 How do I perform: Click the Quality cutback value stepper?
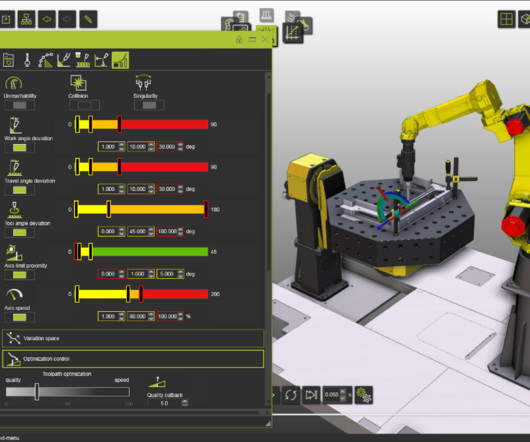click(185, 403)
